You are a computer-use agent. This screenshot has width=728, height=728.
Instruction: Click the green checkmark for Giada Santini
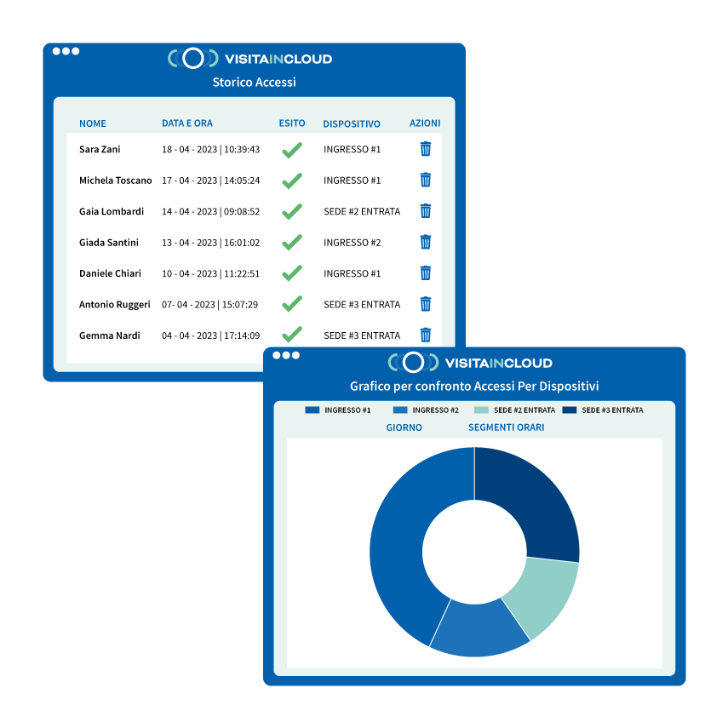pyautogui.click(x=292, y=243)
